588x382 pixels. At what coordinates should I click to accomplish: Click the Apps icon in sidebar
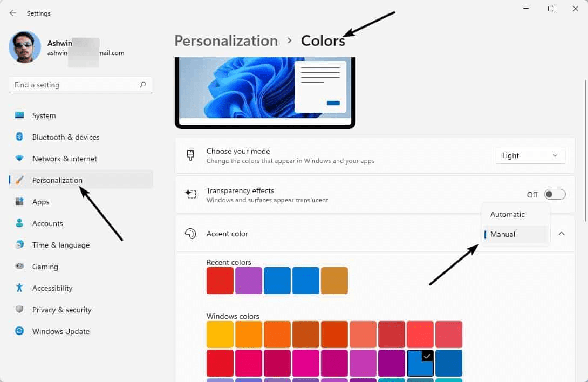click(x=20, y=202)
